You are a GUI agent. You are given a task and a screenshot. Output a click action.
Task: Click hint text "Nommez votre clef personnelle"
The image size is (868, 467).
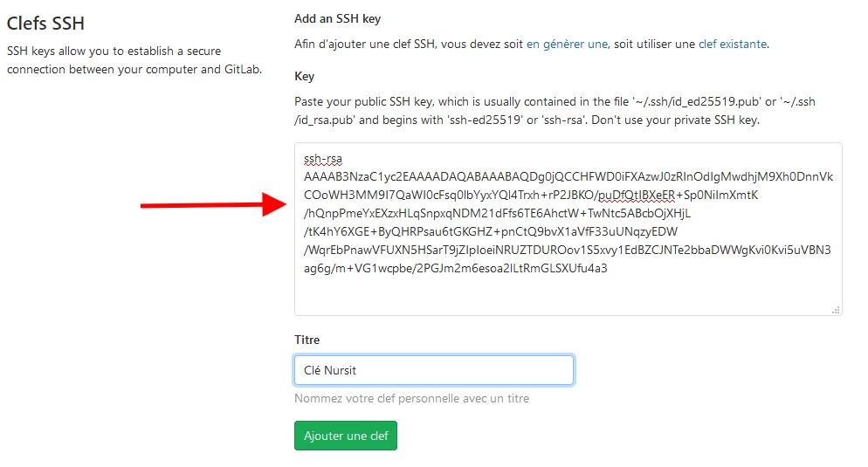coord(411,399)
